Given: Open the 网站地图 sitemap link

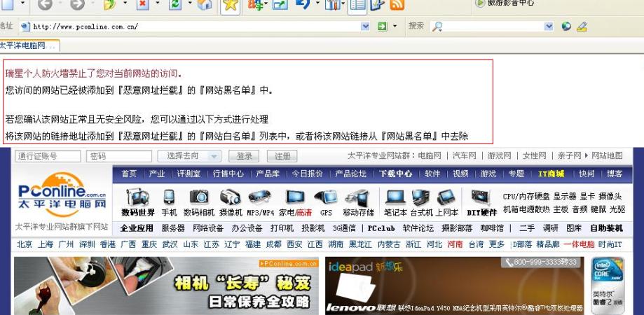Looking at the screenshot, I should click(607, 156).
